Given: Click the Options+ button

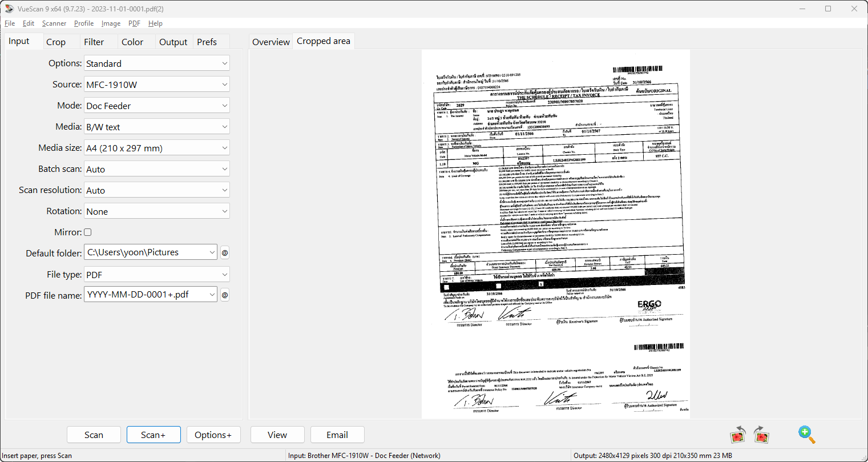Looking at the screenshot, I should (213, 435).
